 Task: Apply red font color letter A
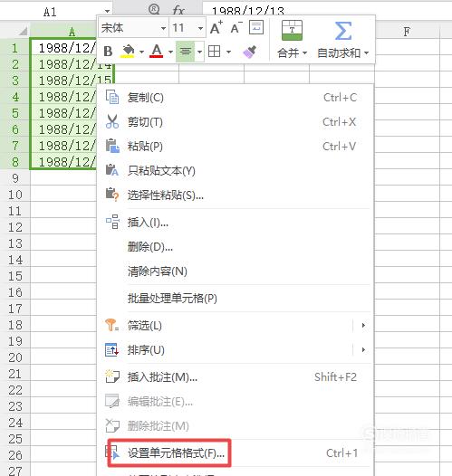157,51
